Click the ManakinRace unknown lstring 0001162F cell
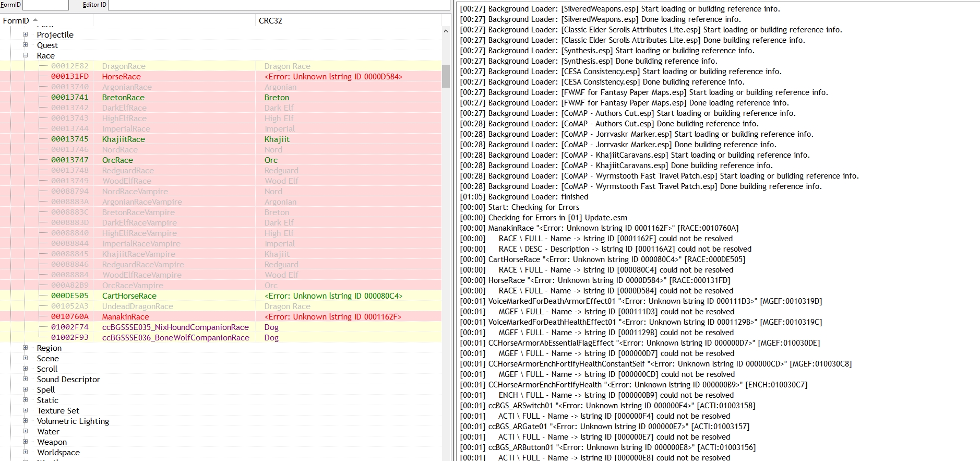980x461 pixels. pos(333,316)
